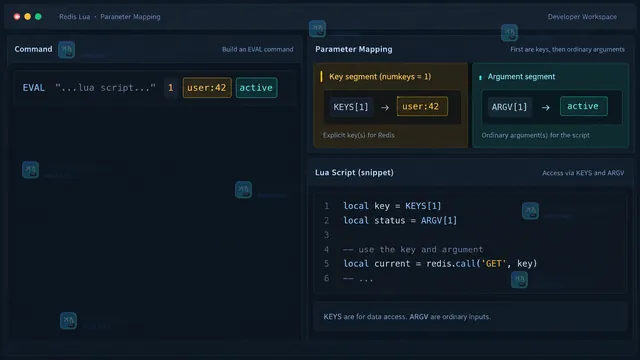
Task: Click the 'active' value in Argument segment
Action: pos(583,106)
